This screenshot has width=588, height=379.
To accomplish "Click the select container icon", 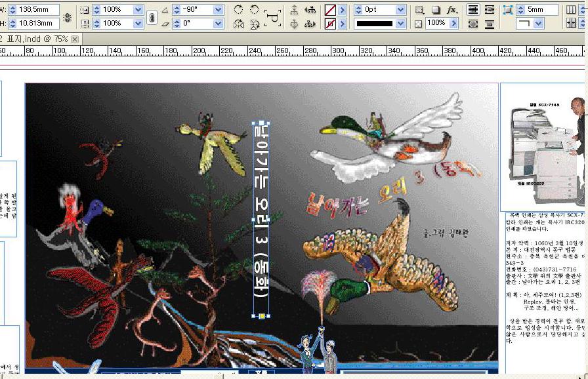I will [295, 10].
